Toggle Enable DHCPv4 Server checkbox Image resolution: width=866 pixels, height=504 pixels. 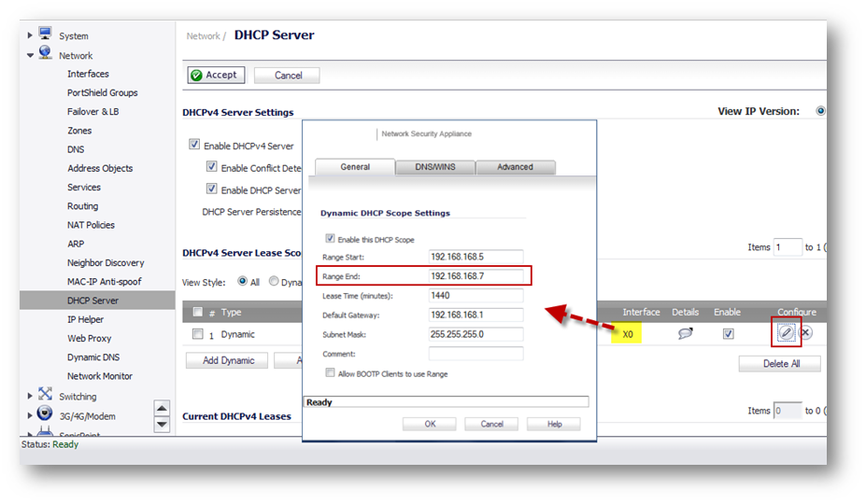(x=194, y=146)
